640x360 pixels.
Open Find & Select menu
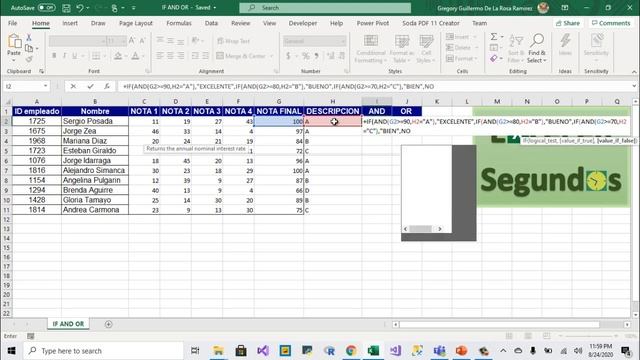click(537, 49)
